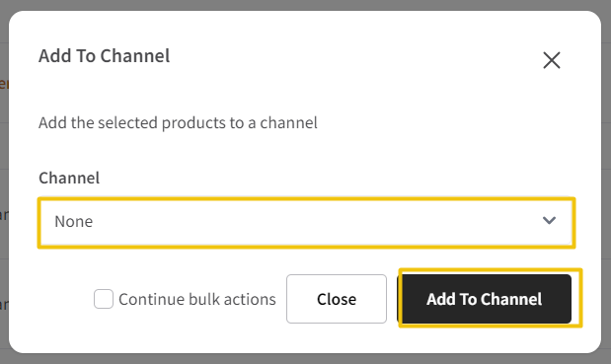Click the Channel field label
Viewport: 611px width, 364px height.
[x=69, y=178]
